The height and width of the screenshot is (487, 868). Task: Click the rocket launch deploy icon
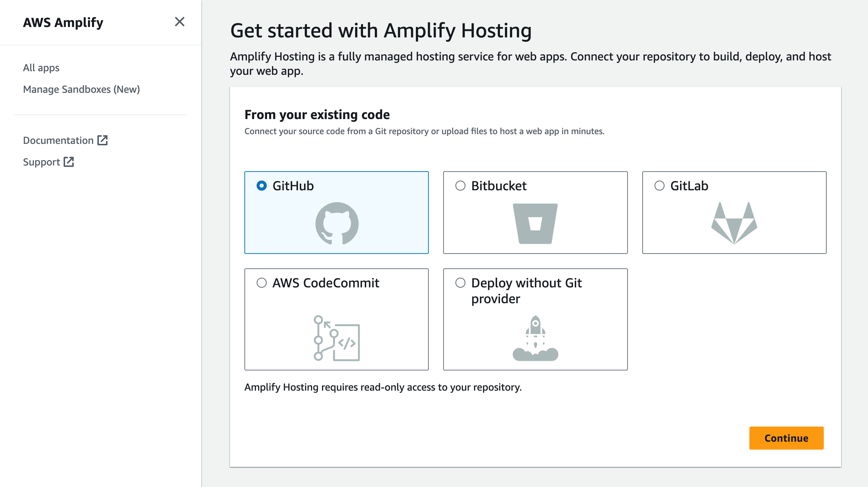(x=535, y=338)
